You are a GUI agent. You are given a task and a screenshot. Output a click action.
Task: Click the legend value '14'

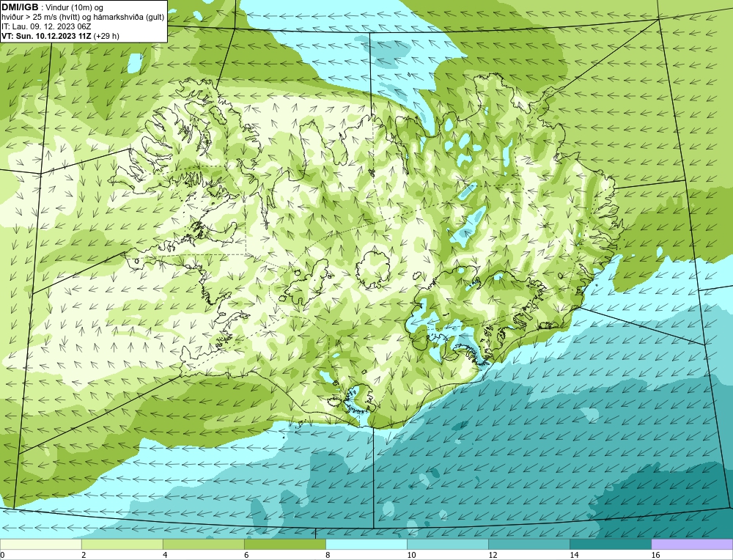click(574, 555)
